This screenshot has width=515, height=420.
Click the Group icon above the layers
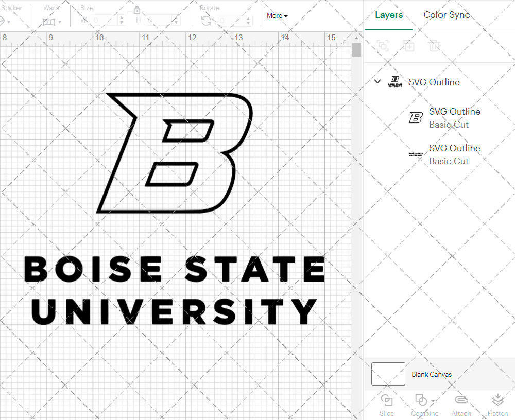pyautogui.click(x=383, y=46)
